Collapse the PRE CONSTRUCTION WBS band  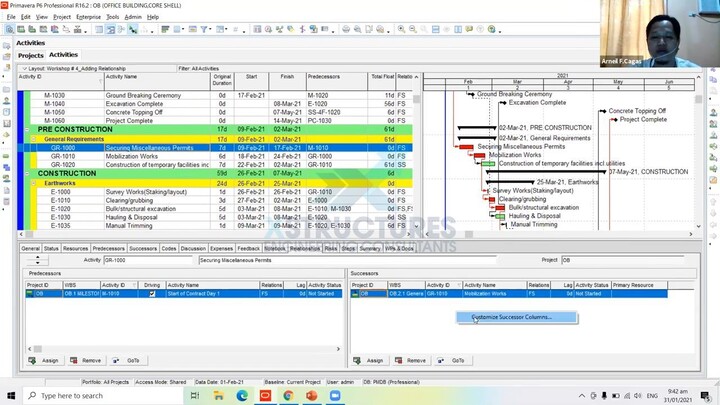click(x=27, y=129)
